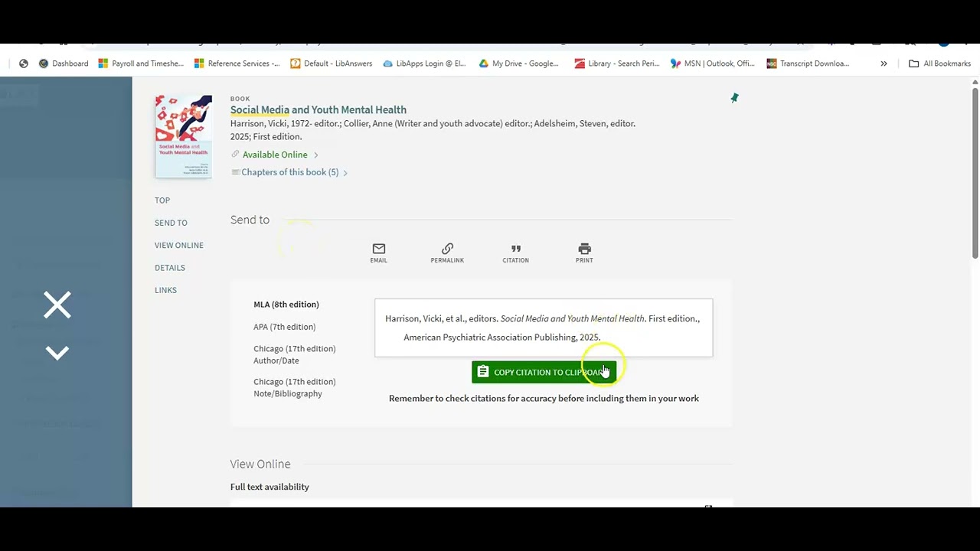Show more bookmarks with double chevron
Image resolution: width=980 pixels, height=551 pixels.
(884, 64)
